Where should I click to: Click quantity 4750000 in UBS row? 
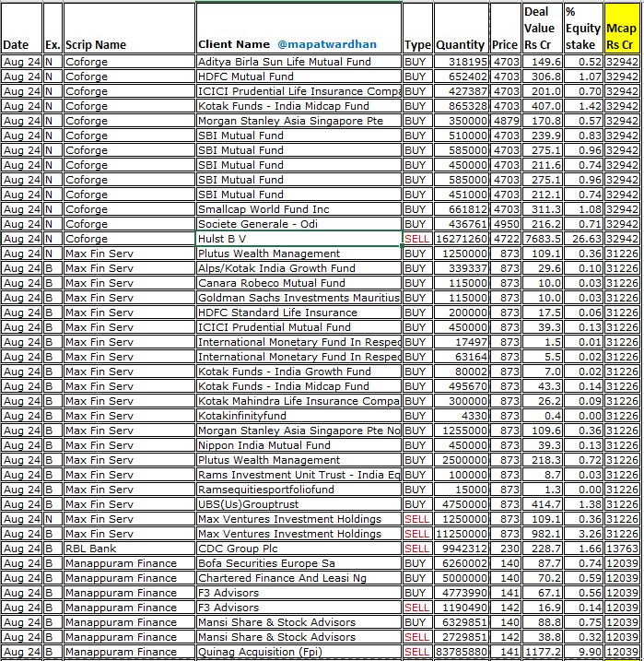[x=462, y=504]
